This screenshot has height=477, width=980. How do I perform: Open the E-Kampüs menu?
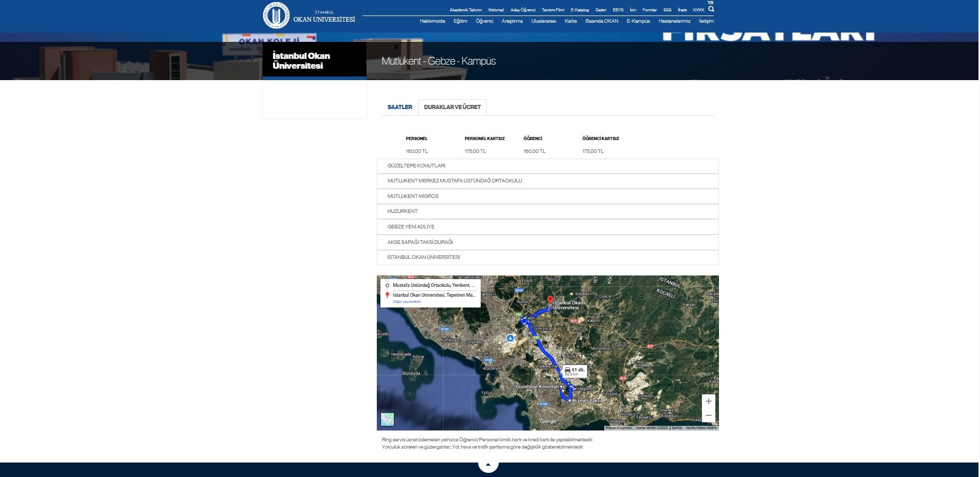[638, 21]
